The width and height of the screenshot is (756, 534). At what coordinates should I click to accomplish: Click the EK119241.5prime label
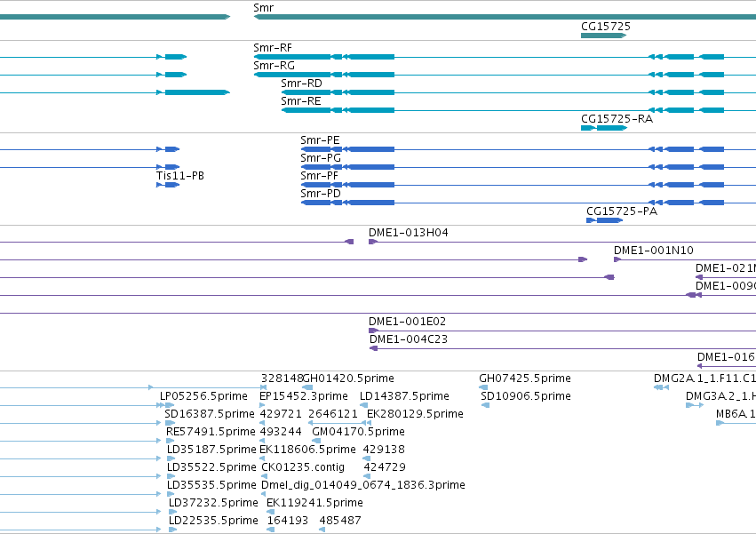click(314, 503)
